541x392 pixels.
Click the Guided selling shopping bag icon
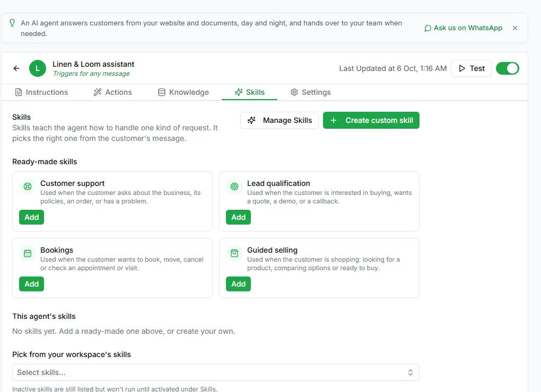[234, 253]
